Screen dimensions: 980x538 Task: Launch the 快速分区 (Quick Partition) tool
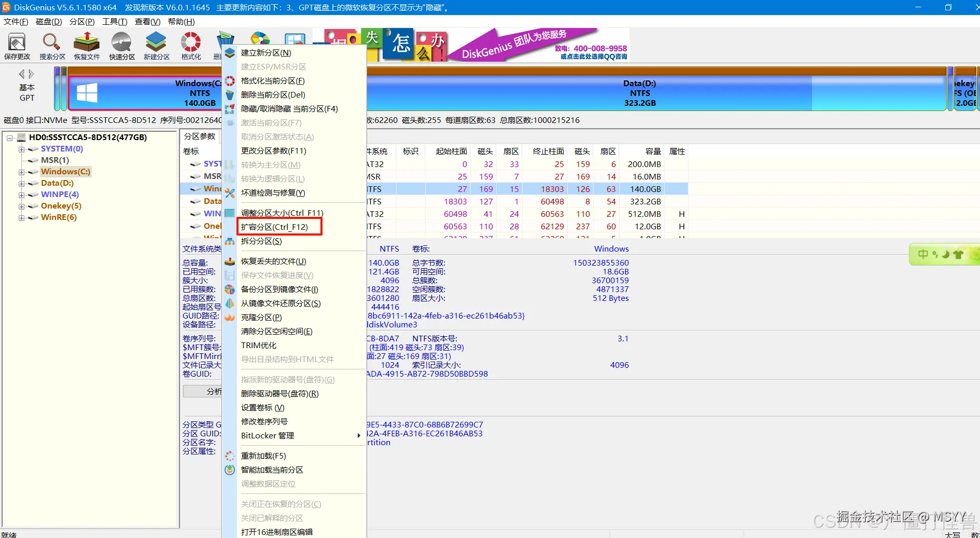pyautogui.click(x=122, y=46)
